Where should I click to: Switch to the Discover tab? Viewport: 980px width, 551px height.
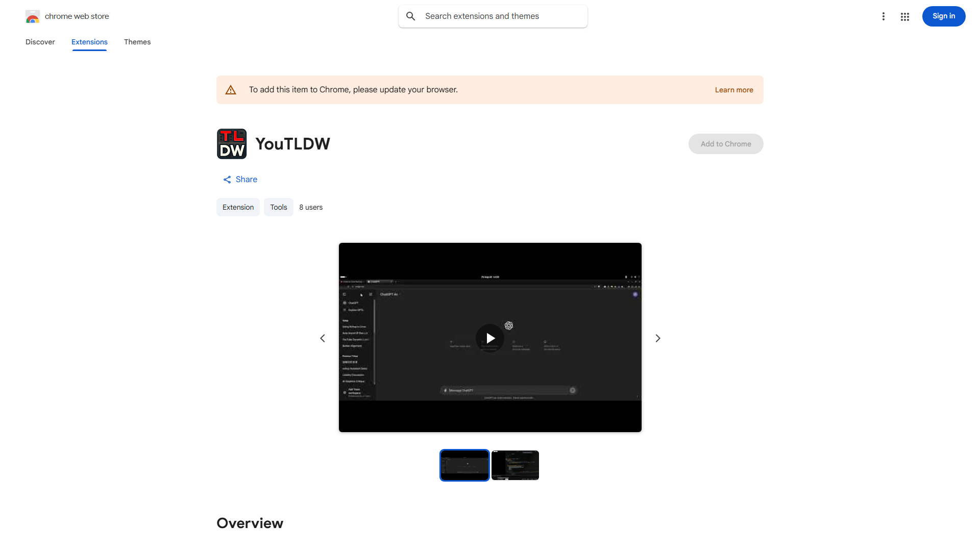tap(40, 42)
